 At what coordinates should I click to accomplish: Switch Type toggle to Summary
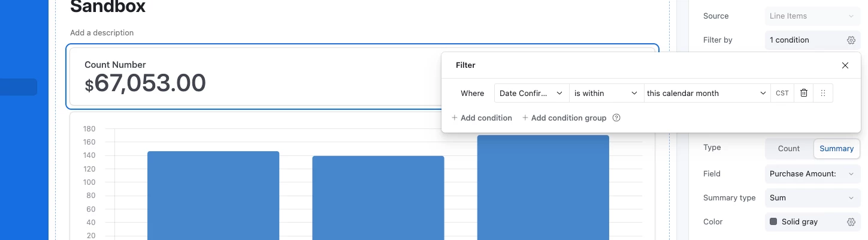[836, 149]
